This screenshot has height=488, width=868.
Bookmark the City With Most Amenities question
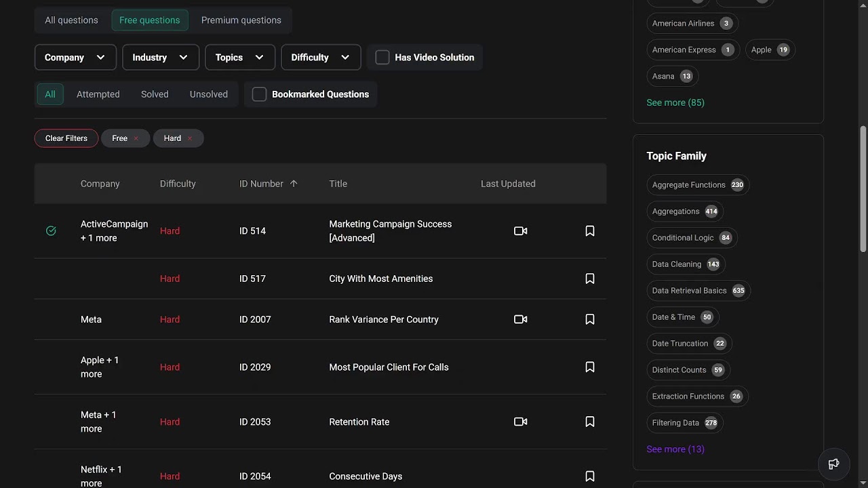[590, 279]
